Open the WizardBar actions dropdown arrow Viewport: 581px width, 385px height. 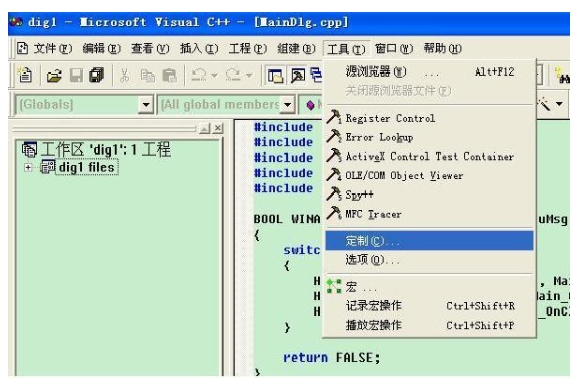[x=559, y=104]
